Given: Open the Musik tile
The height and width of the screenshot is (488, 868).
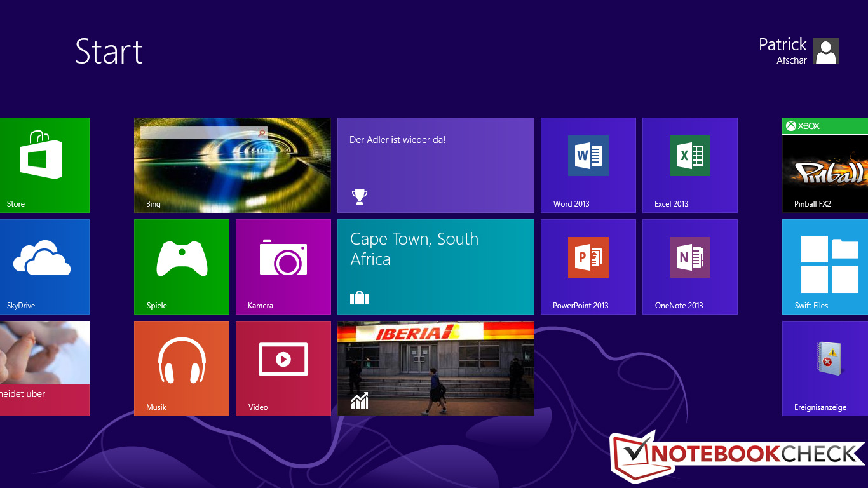Looking at the screenshot, I should click(x=182, y=368).
